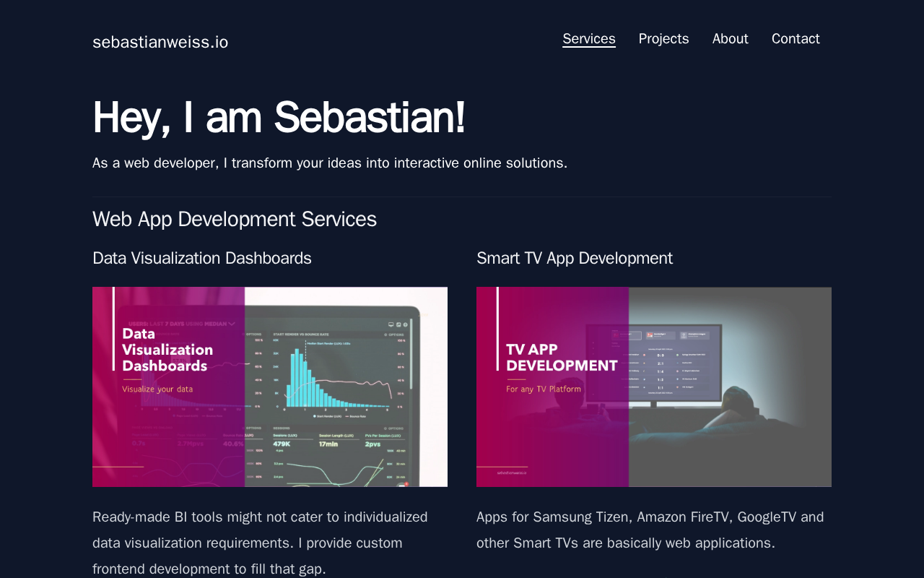
Task: Click the "Hey, I am Sebastian!" headline
Action: [279, 118]
